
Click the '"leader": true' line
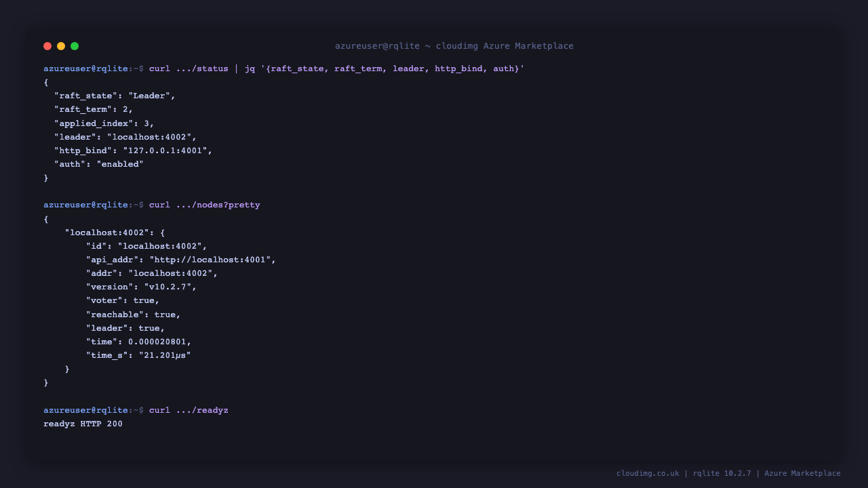(125, 328)
